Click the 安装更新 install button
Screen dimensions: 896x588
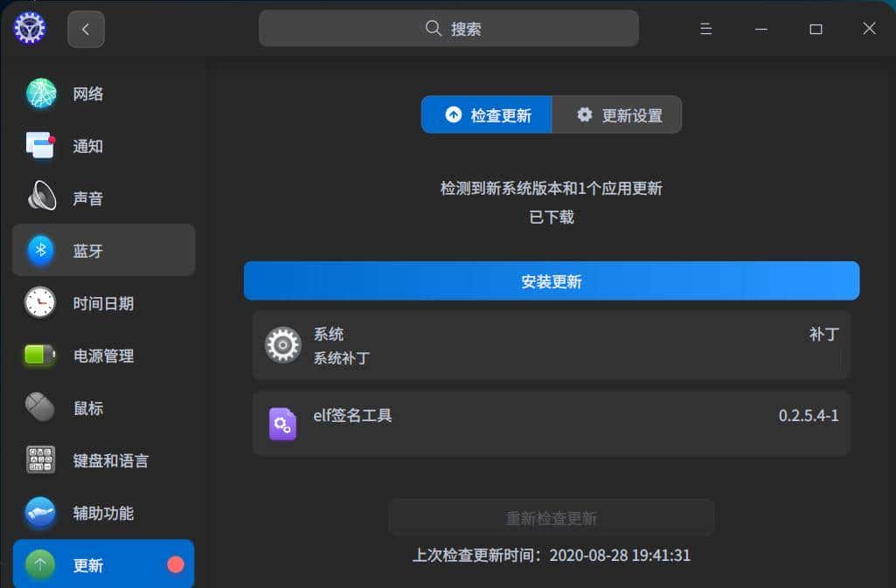551,280
